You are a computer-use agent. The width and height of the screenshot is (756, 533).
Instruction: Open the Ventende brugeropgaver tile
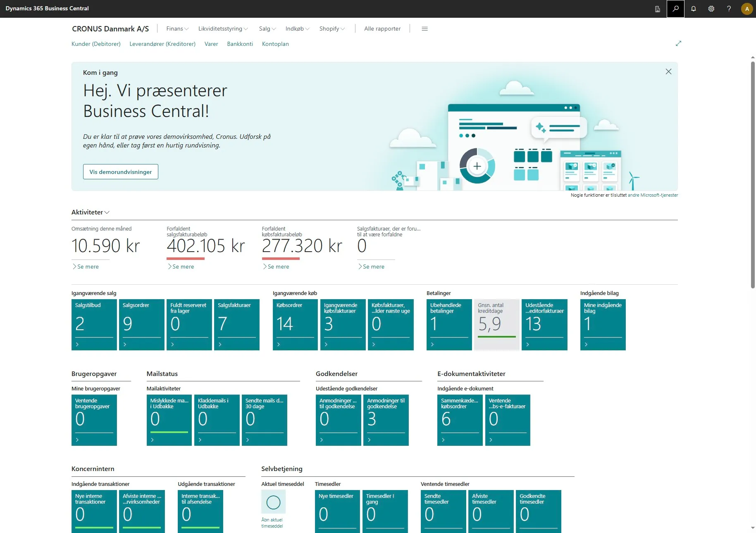click(x=94, y=420)
